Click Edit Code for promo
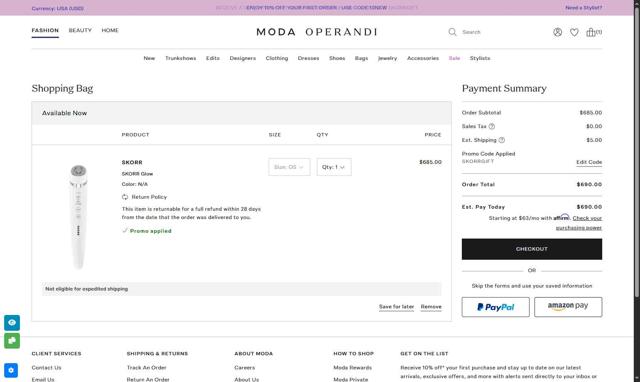This screenshot has height=382, width=640. (x=589, y=162)
